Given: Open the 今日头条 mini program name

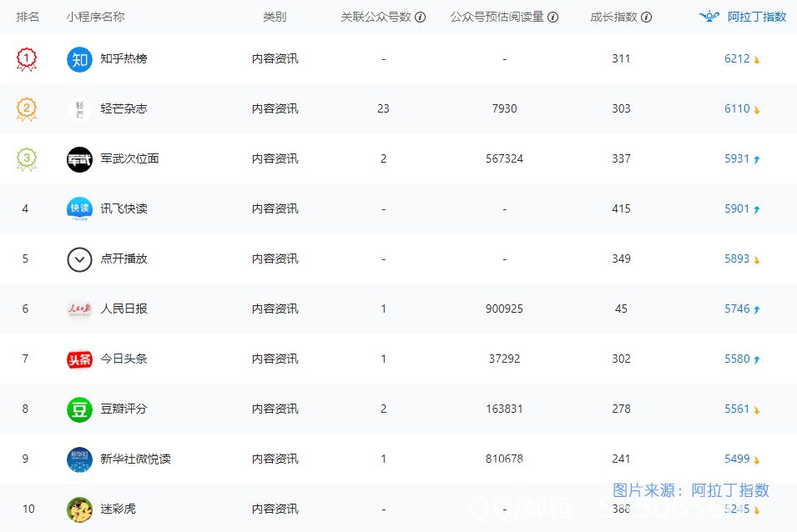Looking at the screenshot, I should 124,359.
